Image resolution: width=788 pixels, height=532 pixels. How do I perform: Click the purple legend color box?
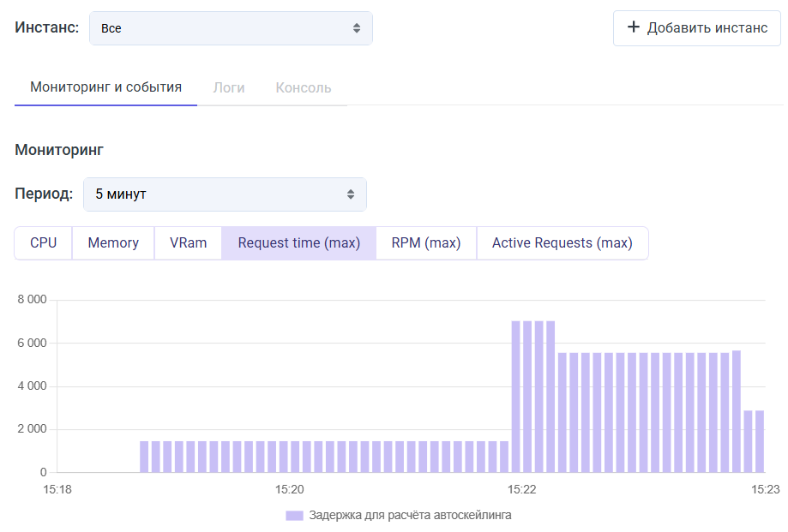click(x=294, y=515)
